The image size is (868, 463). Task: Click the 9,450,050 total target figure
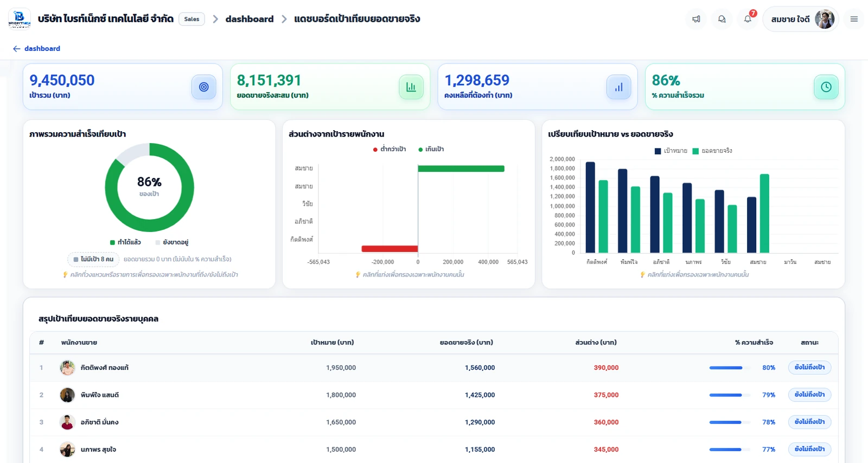62,80
